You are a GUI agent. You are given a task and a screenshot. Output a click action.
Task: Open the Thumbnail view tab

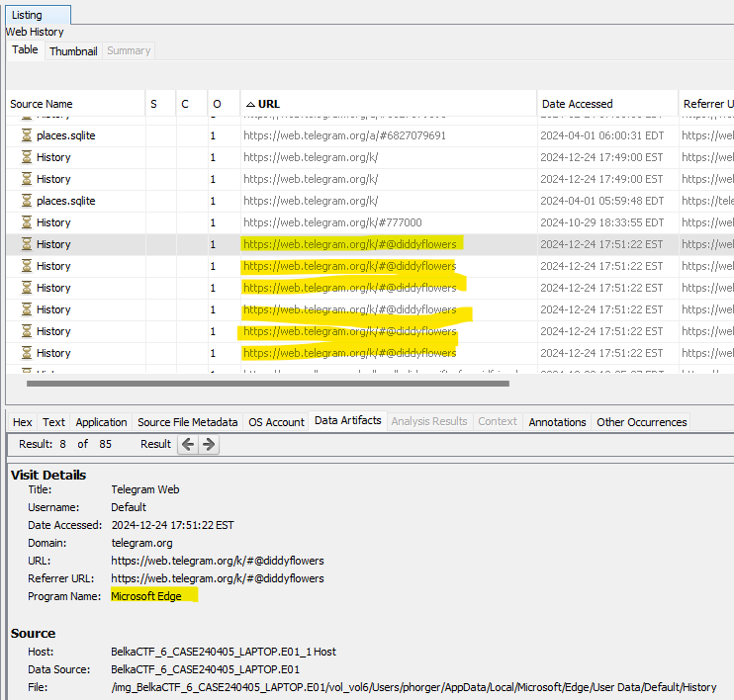73,51
